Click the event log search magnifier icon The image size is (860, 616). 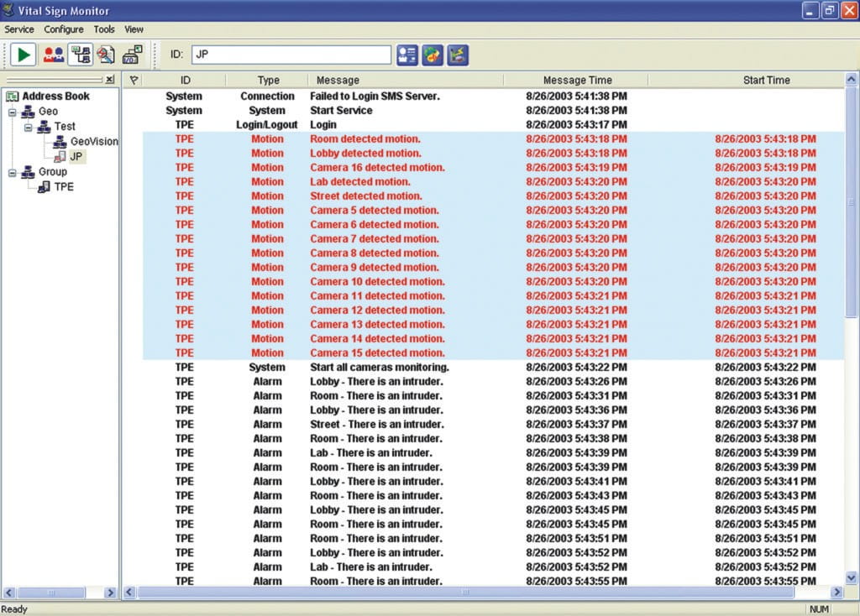click(106, 55)
